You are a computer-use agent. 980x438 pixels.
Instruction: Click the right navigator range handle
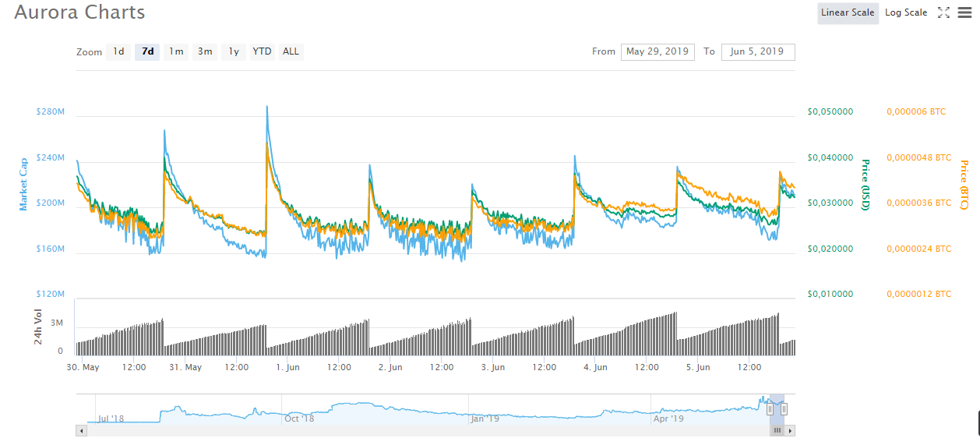[x=784, y=409]
